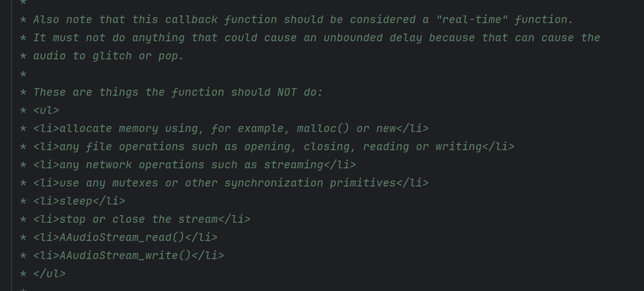This screenshot has height=291, width=644.
Task: Click the word "primitives" in mutexes line
Action: coord(363,183)
